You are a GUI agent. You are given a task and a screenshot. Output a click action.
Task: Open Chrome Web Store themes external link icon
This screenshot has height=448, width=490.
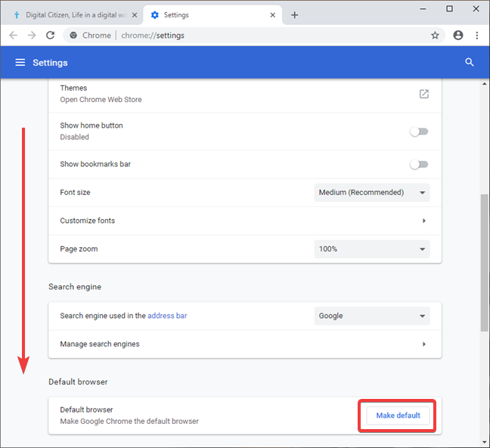tap(423, 94)
